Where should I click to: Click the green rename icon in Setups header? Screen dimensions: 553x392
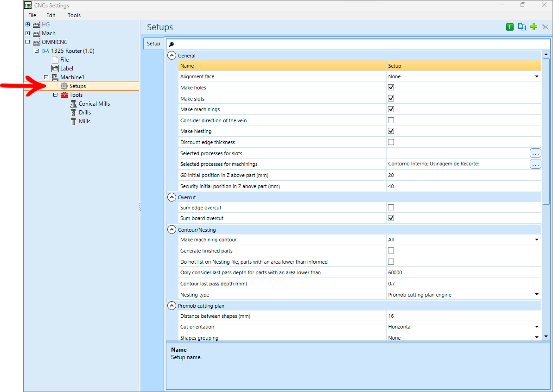pos(509,27)
